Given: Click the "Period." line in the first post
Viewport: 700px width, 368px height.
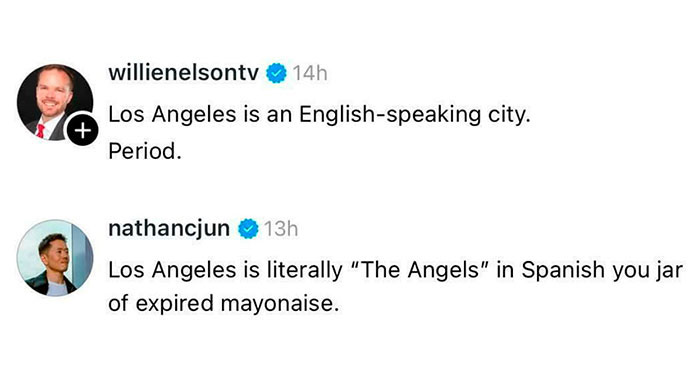Looking at the screenshot, I should pyautogui.click(x=145, y=152).
